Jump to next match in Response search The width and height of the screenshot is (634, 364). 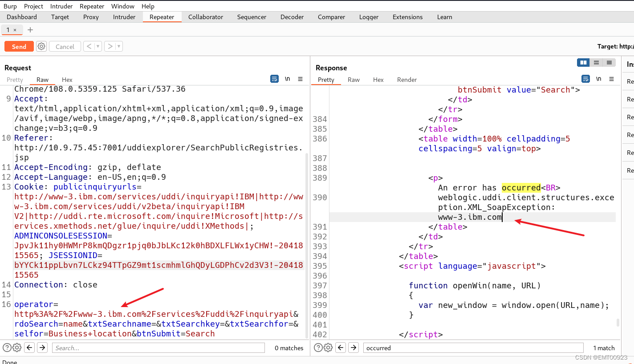354,348
